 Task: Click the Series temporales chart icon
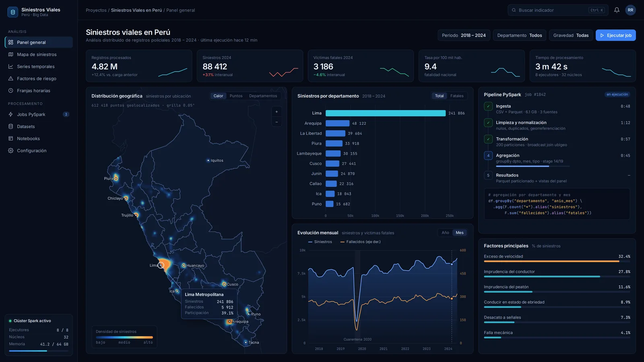(11, 66)
